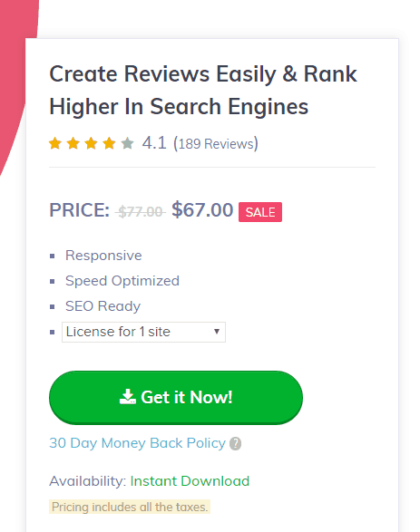This screenshot has height=532, width=420.
Task: Click the 189 Reviews text
Action: [x=216, y=144]
